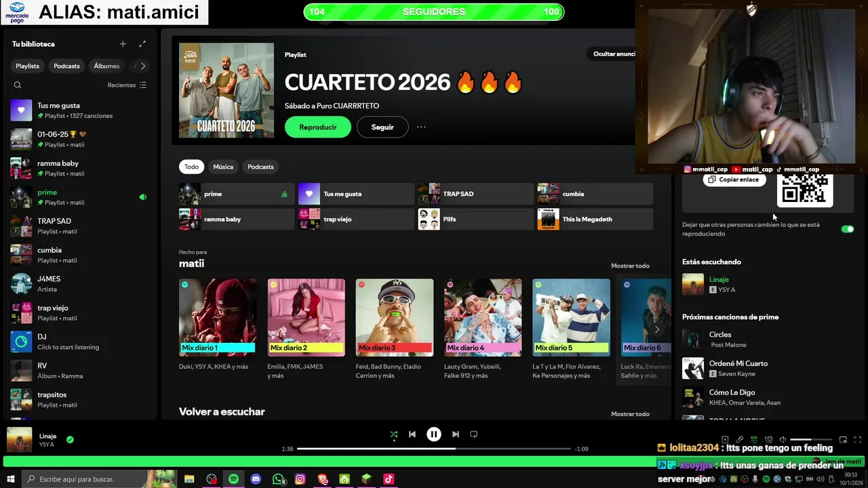Image resolution: width=868 pixels, height=488 pixels.
Task: Open the Pilfs shortcut tile
Action: click(x=475, y=219)
